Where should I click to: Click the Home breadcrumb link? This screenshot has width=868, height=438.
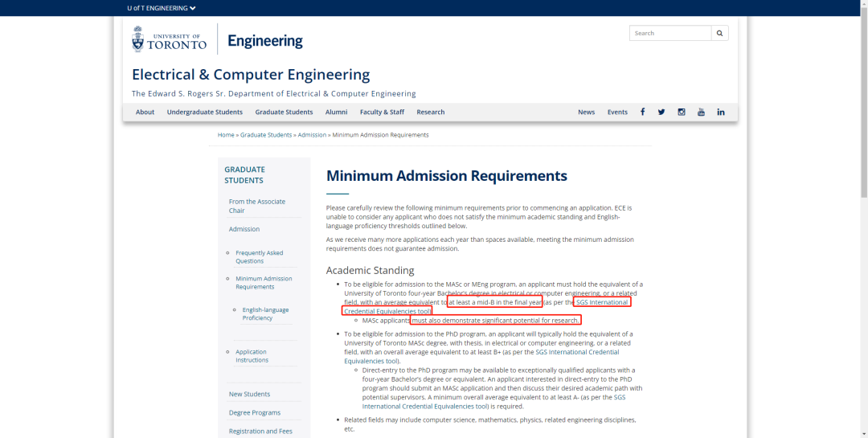(226, 135)
